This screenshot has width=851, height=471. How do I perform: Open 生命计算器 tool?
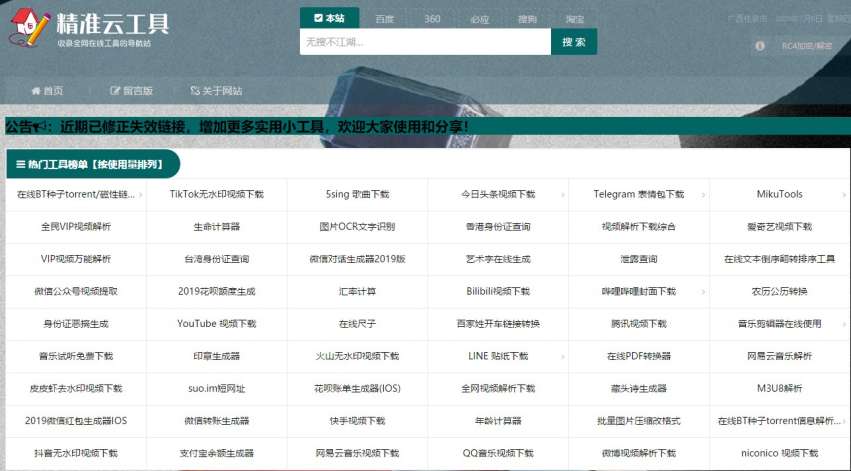217,226
